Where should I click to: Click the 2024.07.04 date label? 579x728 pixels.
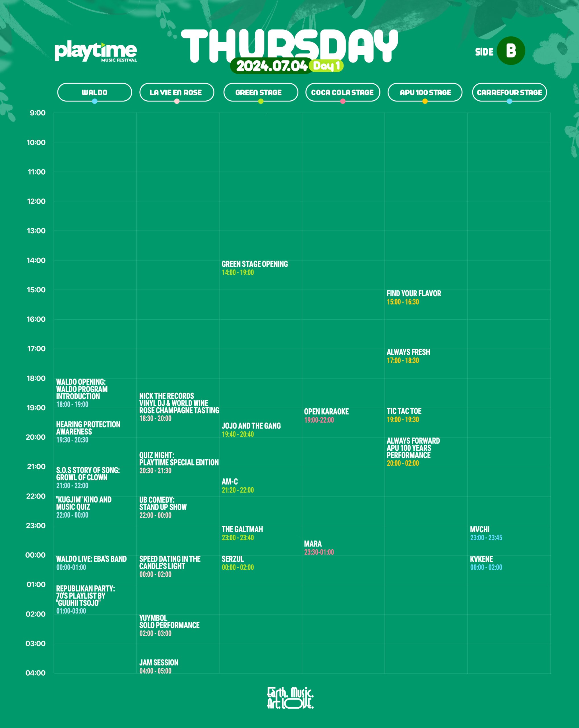pos(271,66)
